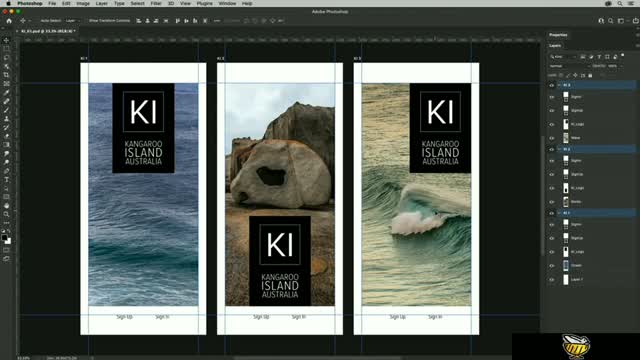Select the Eraser tool
640x360 pixels.
click(x=6, y=136)
